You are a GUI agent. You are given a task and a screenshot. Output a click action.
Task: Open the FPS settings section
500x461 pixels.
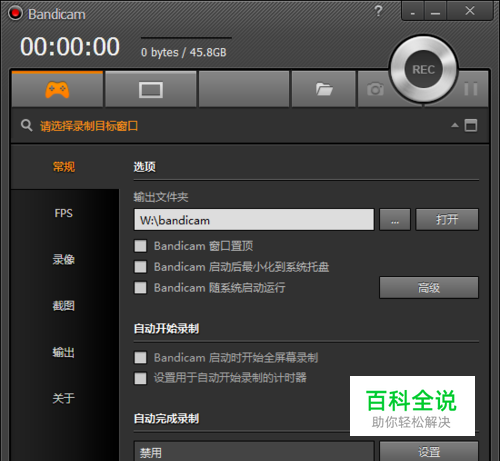[x=64, y=213]
